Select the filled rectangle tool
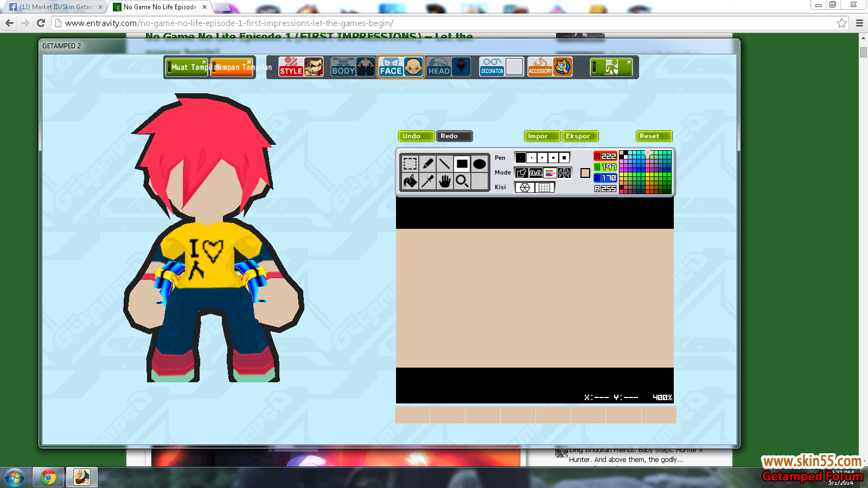868x488 pixels. 462,164
